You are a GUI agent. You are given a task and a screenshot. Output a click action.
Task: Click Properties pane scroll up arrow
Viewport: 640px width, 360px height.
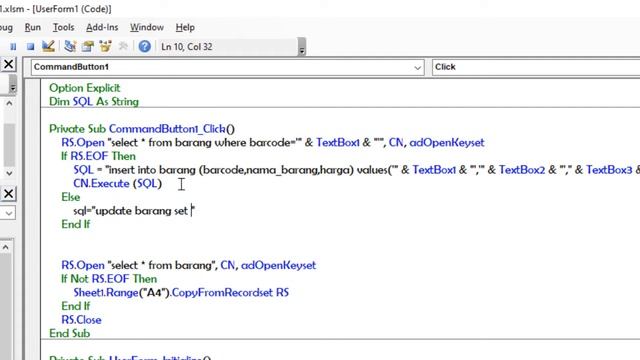6,247
